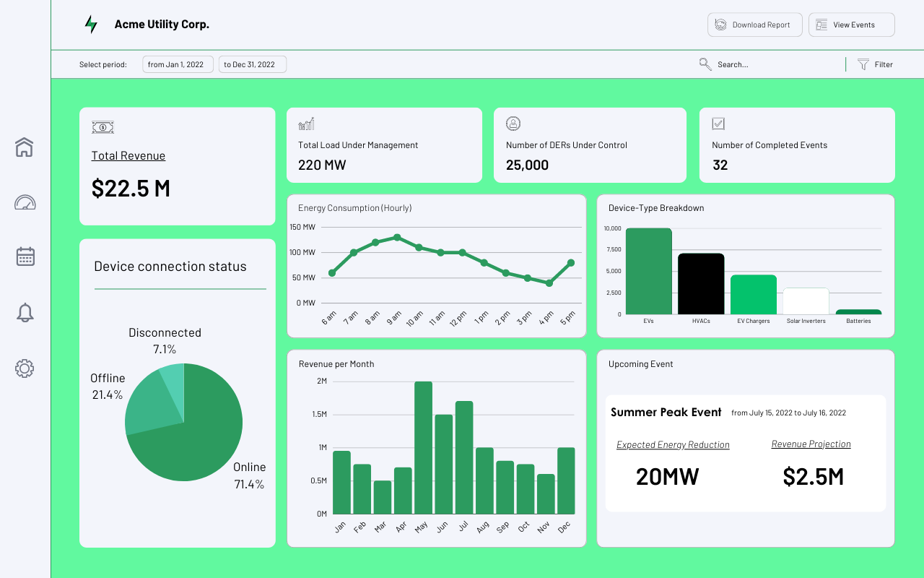Click the banknote icon above Total Revenue
This screenshot has width=924, height=578.
(x=103, y=128)
